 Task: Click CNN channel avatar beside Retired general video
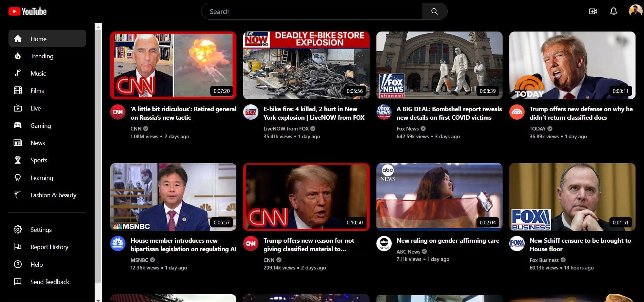tap(118, 112)
